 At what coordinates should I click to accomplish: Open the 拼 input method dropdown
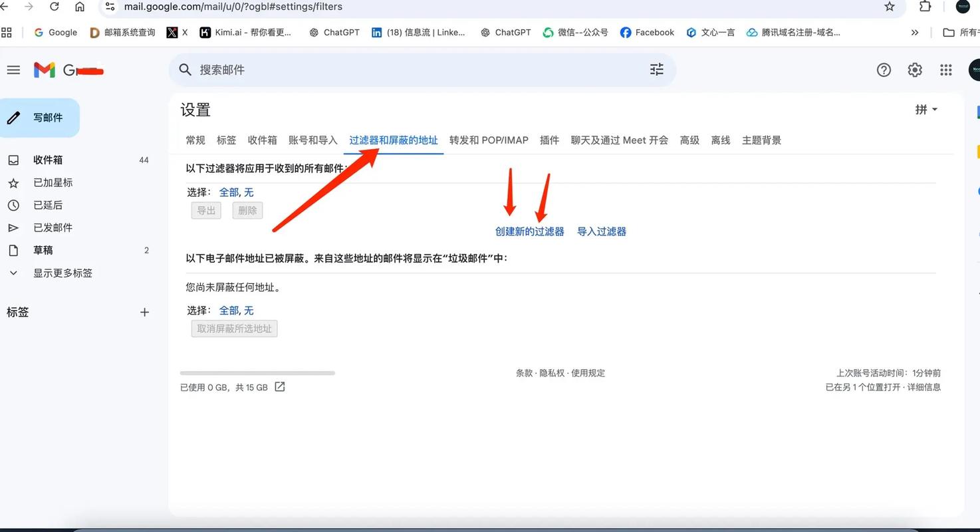925,109
